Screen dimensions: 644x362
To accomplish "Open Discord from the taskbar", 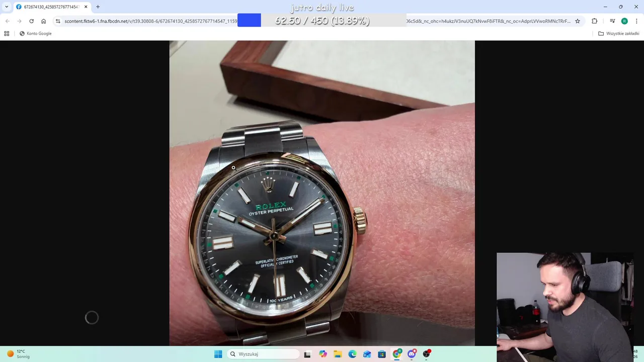I will tap(412, 354).
